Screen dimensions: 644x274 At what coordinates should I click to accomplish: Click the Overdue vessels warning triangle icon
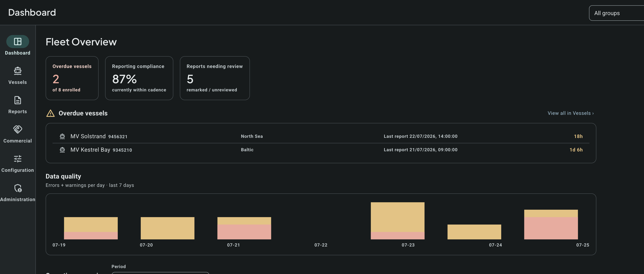pos(51,113)
